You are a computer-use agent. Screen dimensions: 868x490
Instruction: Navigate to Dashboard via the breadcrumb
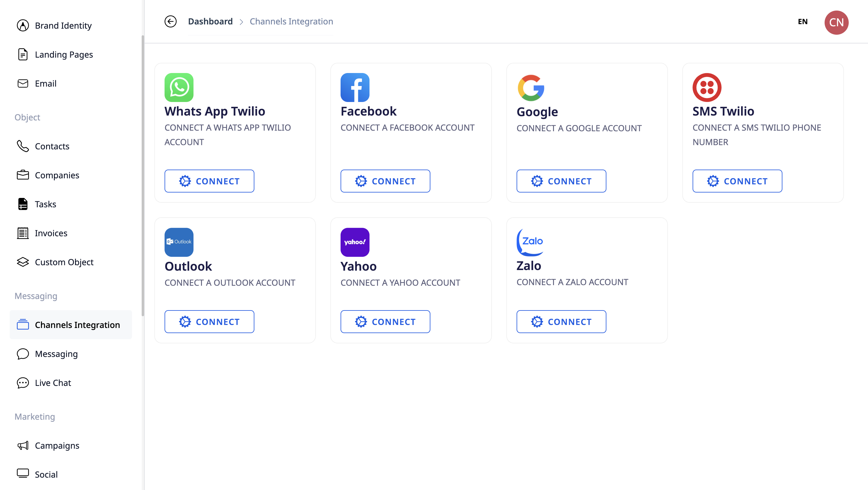tap(210, 22)
